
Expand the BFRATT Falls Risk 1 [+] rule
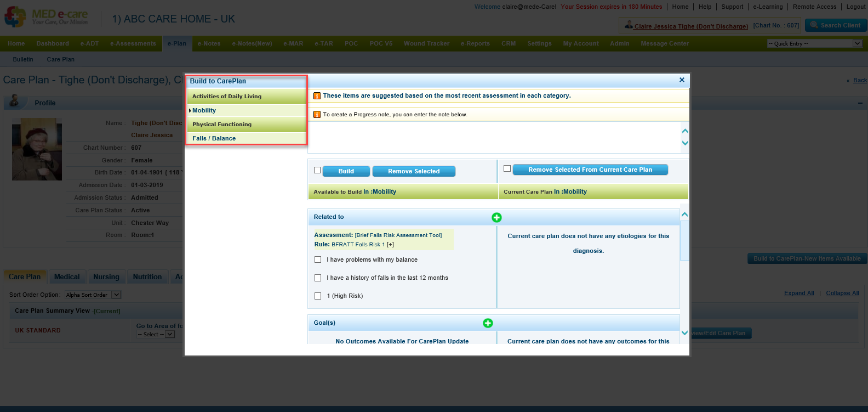click(390, 245)
